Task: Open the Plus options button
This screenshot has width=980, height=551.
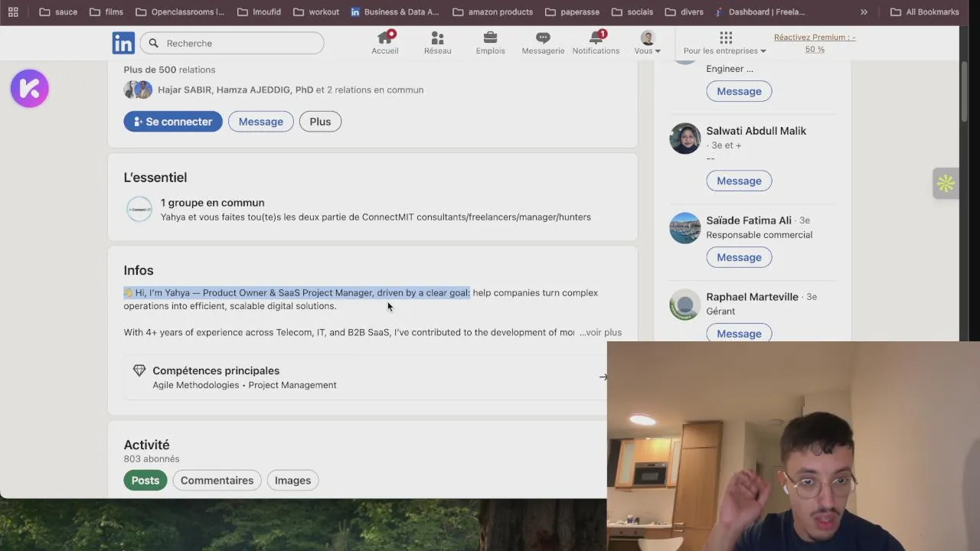Action: 320,122
